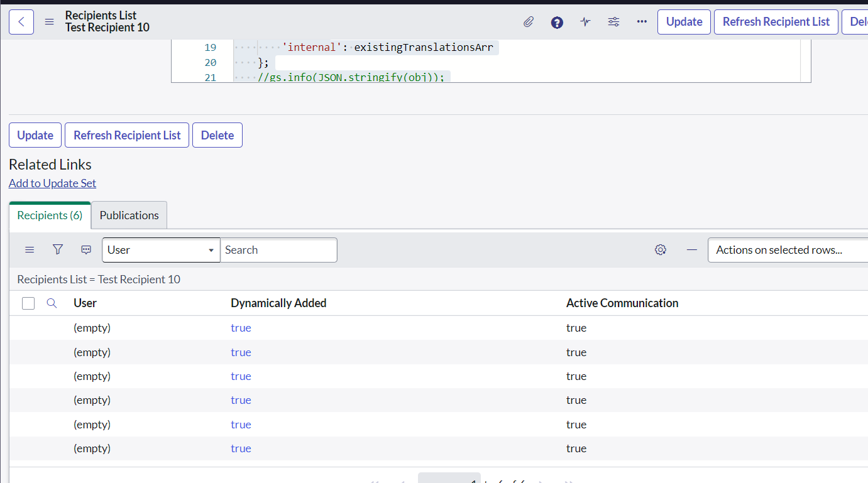Select all rows checkbox in header

coord(28,303)
